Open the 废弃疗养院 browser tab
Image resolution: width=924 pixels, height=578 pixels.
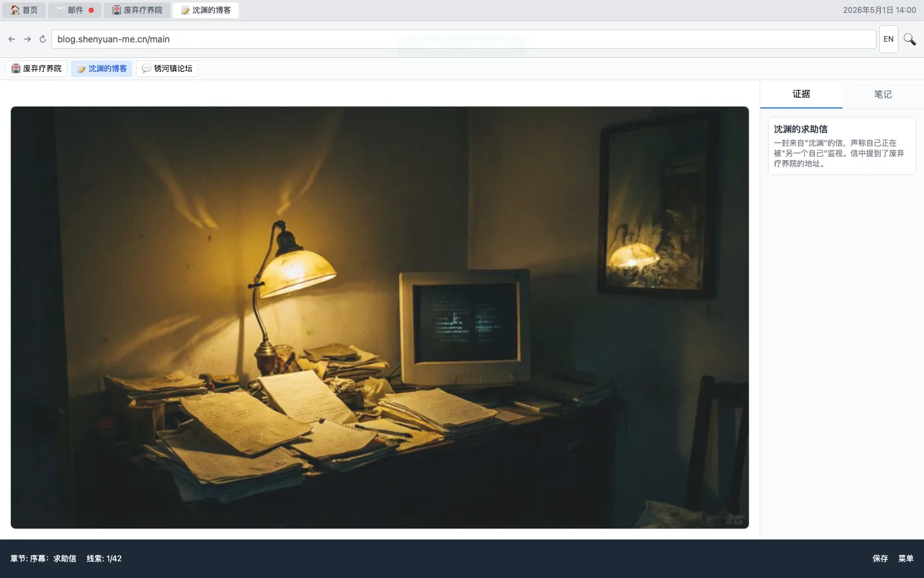coord(137,10)
